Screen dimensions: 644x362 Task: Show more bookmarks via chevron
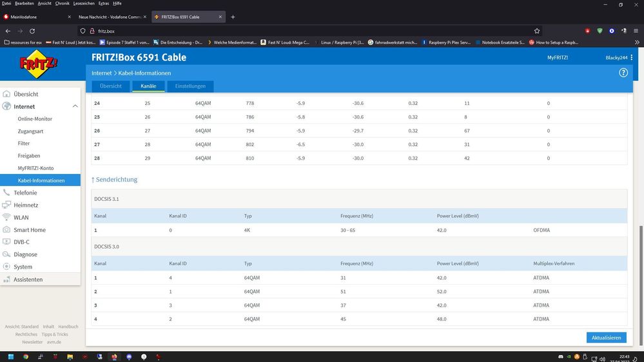coord(637,43)
